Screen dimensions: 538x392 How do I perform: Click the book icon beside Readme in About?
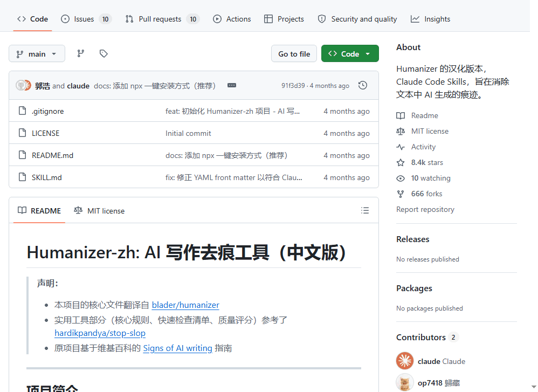[x=401, y=116]
